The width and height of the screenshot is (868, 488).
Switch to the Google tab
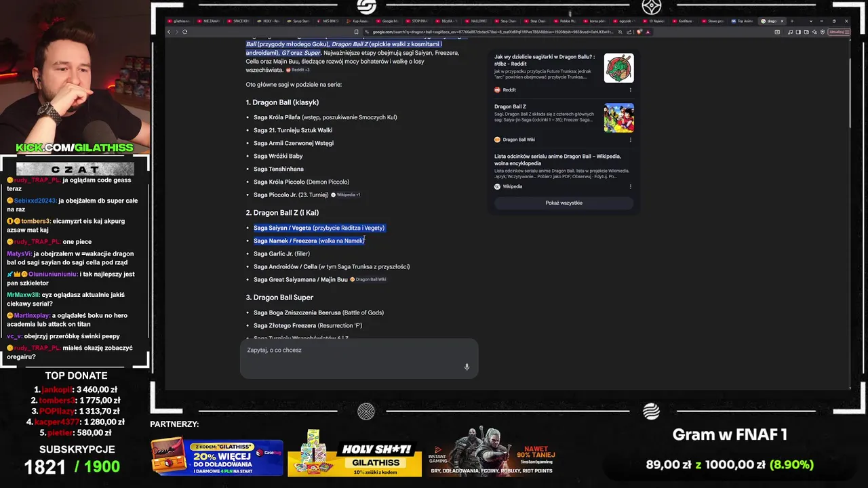point(387,21)
